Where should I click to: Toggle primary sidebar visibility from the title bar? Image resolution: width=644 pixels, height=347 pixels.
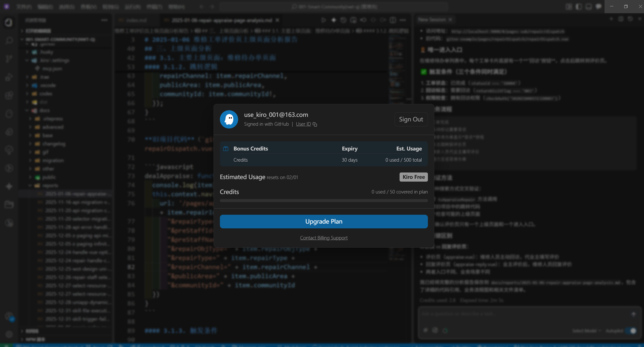pyautogui.click(x=579, y=7)
